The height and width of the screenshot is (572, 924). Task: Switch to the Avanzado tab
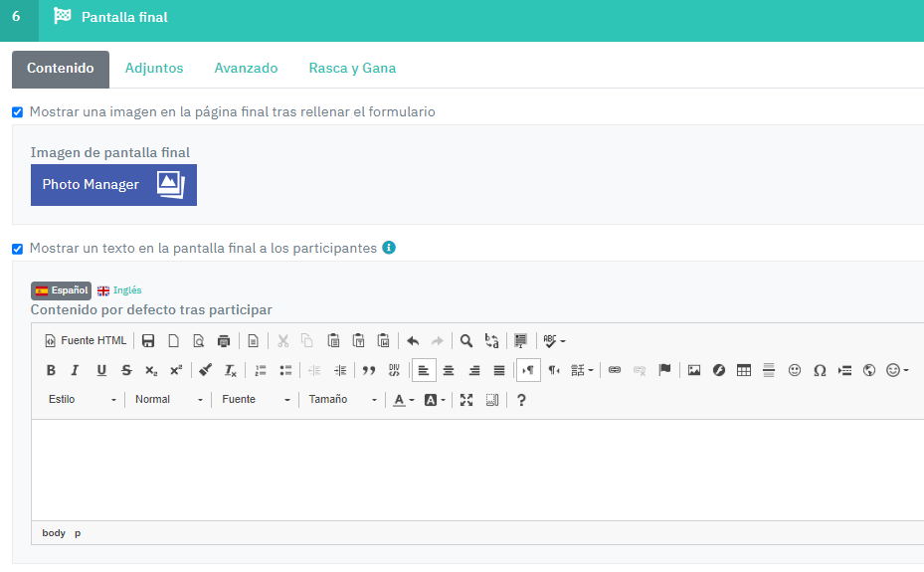pyautogui.click(x=246, y=69)
